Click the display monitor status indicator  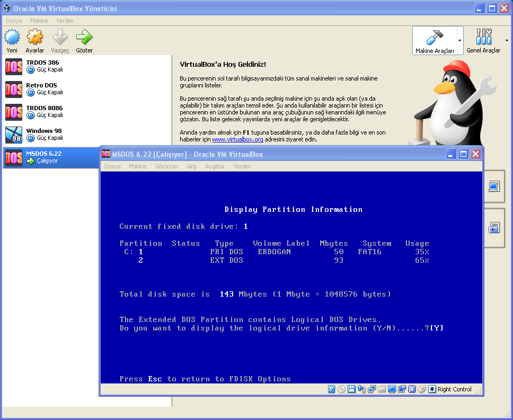[x=392, y=389]
